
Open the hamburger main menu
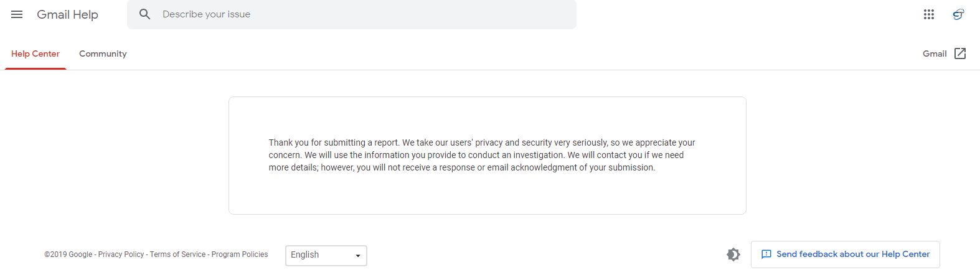pyautogui.click(x=17, y=14)
